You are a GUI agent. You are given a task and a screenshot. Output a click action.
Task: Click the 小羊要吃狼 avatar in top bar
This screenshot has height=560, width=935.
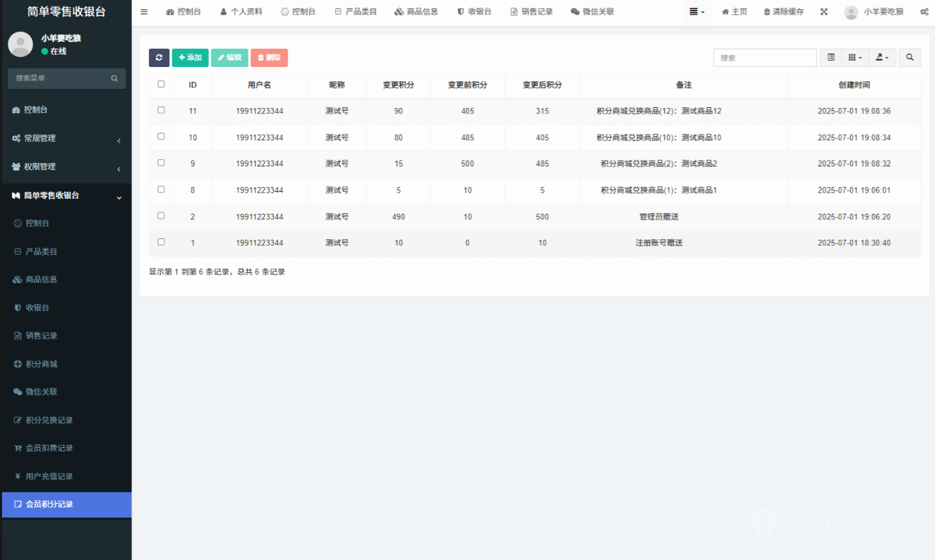pyautogui.click(x=851, y=12)
